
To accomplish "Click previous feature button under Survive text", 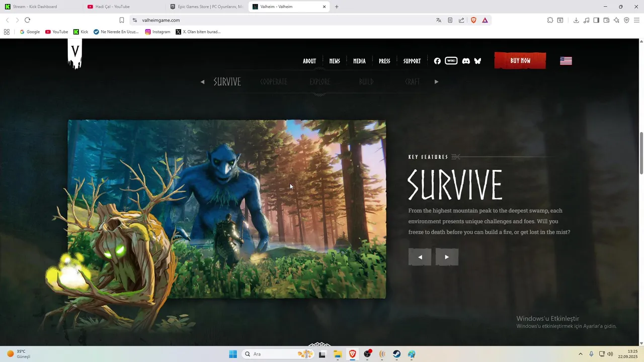I will [420, 257].
